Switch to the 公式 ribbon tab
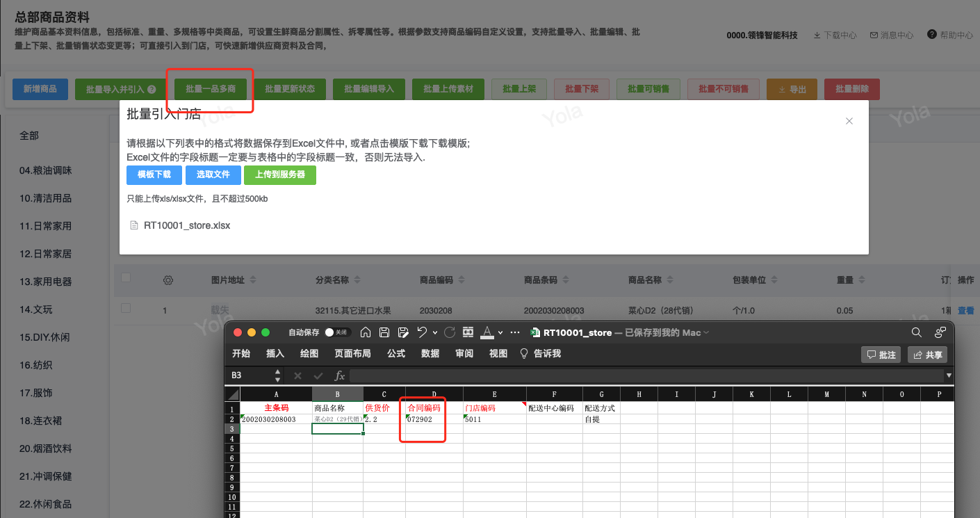Screen dimensions: 980x518 [x=396, y=354]
